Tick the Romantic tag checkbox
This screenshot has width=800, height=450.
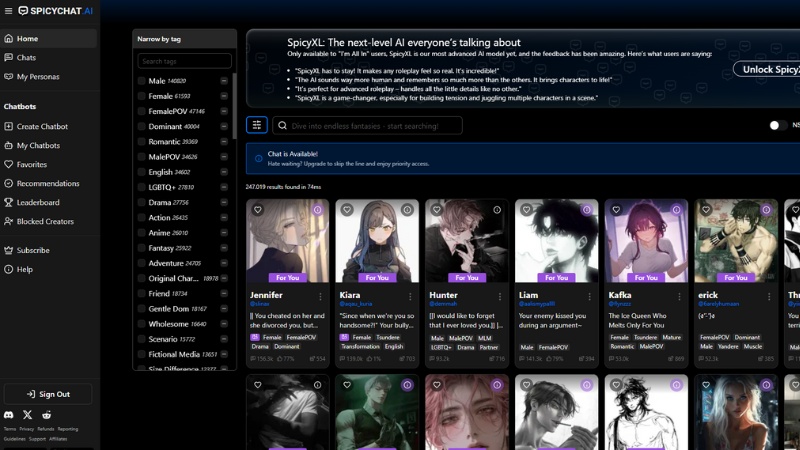click(x=142, y=142)
